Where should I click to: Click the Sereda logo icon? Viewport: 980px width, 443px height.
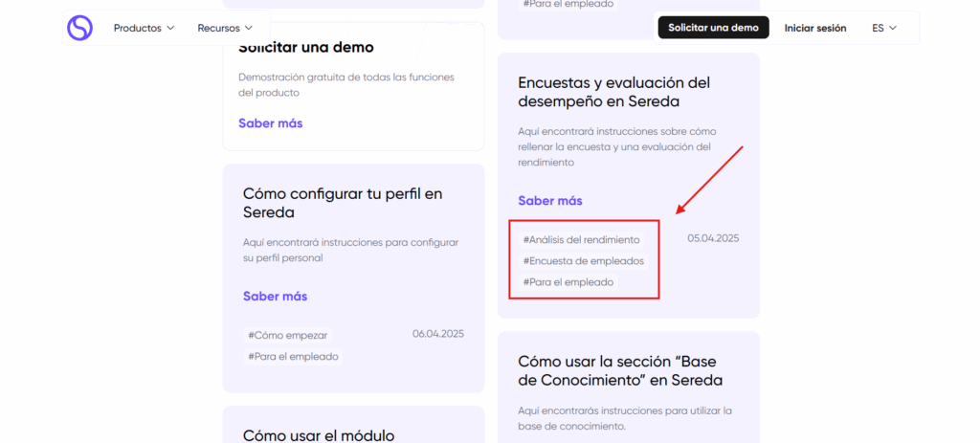coord(79,28)
